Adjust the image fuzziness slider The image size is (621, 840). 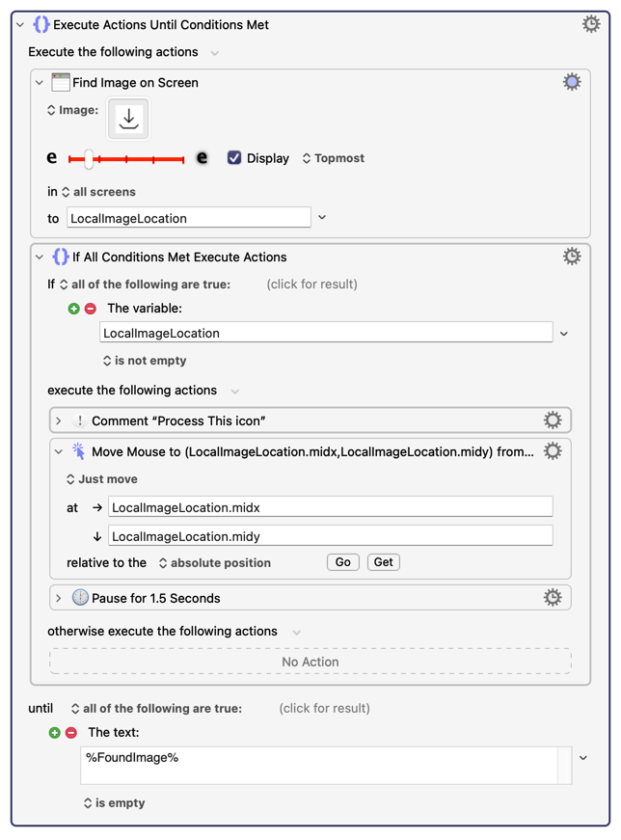point(89,158)
